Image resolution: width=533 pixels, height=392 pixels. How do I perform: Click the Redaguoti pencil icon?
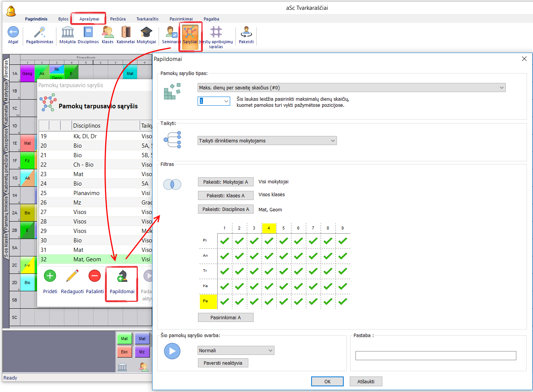point(72,276)
